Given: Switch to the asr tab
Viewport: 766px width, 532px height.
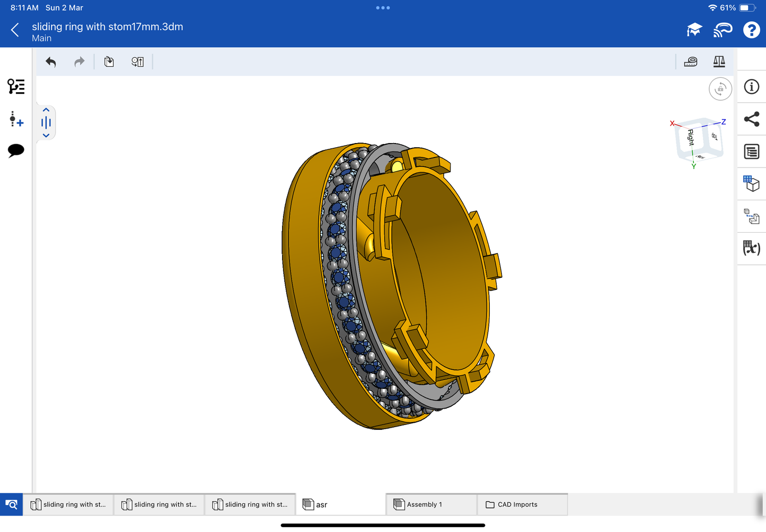Looking at the screenshot, I should pos(341,504).
